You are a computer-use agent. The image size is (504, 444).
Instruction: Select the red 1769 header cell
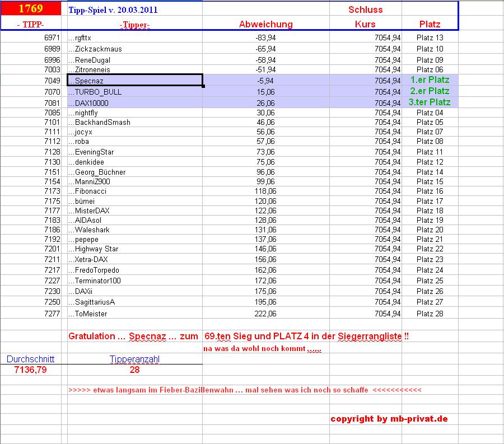31,8
